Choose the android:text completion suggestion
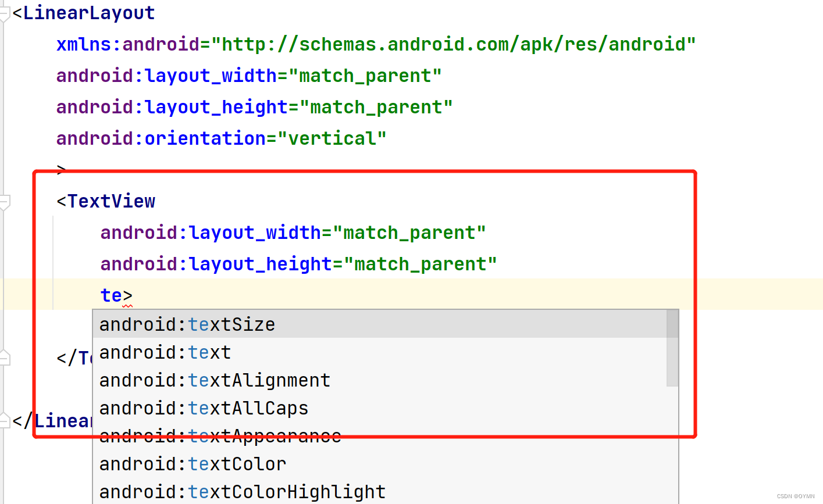 [x=380, y=352]
